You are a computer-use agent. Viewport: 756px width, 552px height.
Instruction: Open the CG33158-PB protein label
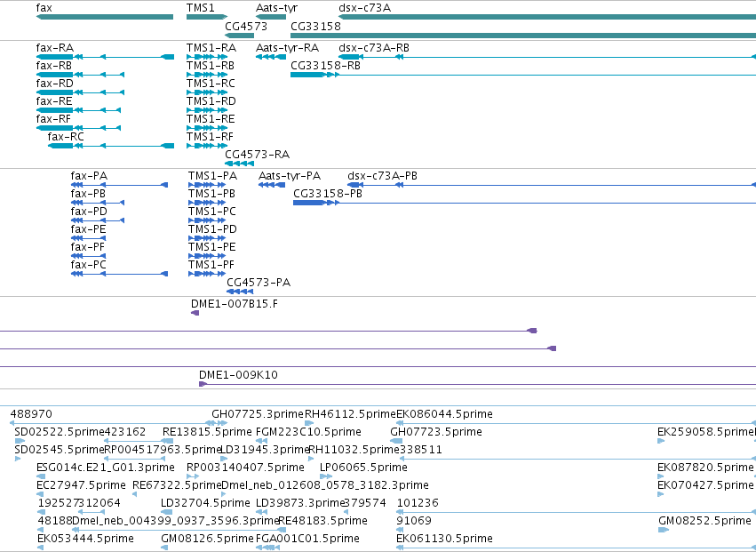[x=328, y=194]
